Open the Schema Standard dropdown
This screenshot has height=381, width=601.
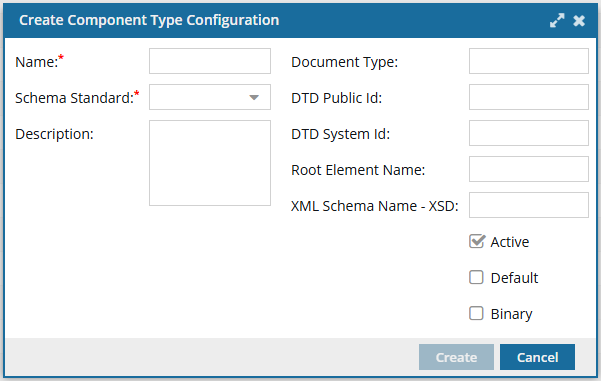click(x=210, y=97)
